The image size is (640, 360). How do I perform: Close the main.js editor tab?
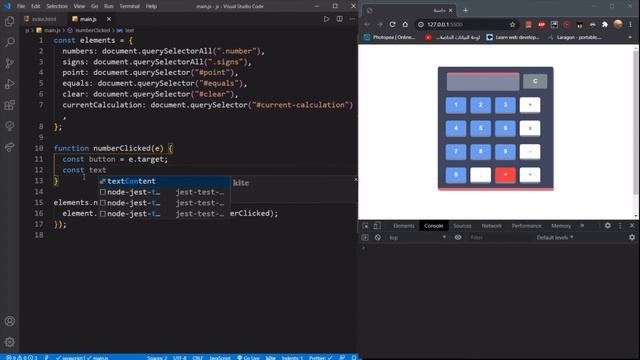109,19
